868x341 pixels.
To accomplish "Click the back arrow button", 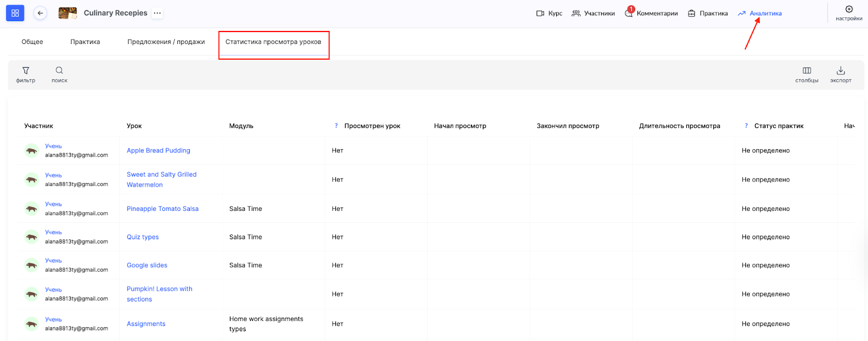I will (40, 13).
